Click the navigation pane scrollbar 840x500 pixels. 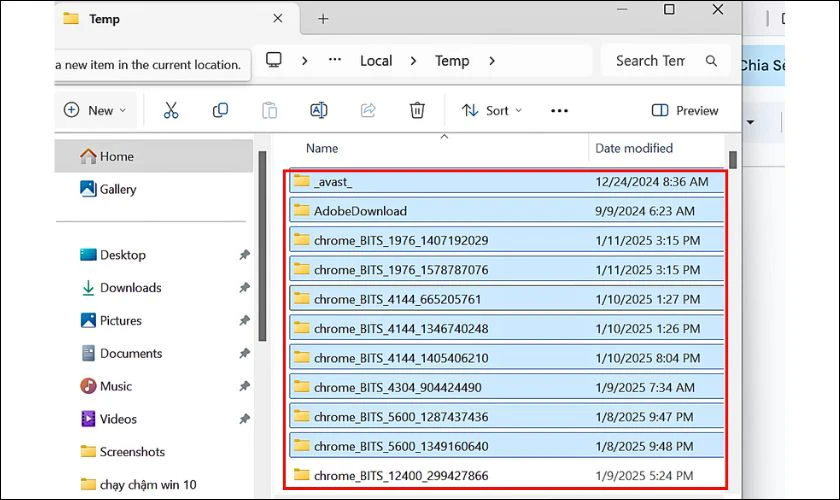(262, 247)
